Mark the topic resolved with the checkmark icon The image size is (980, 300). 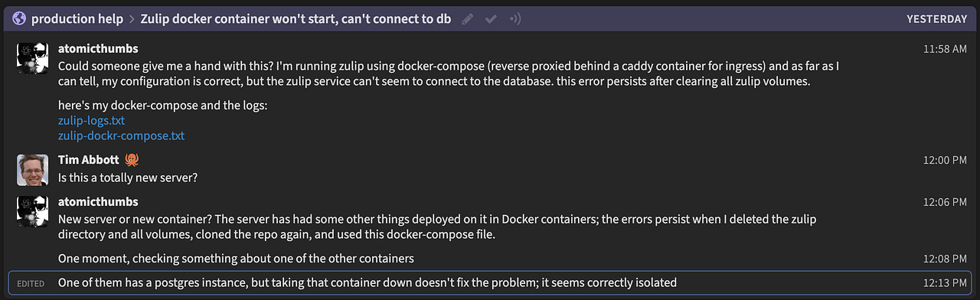coord(492,18)
